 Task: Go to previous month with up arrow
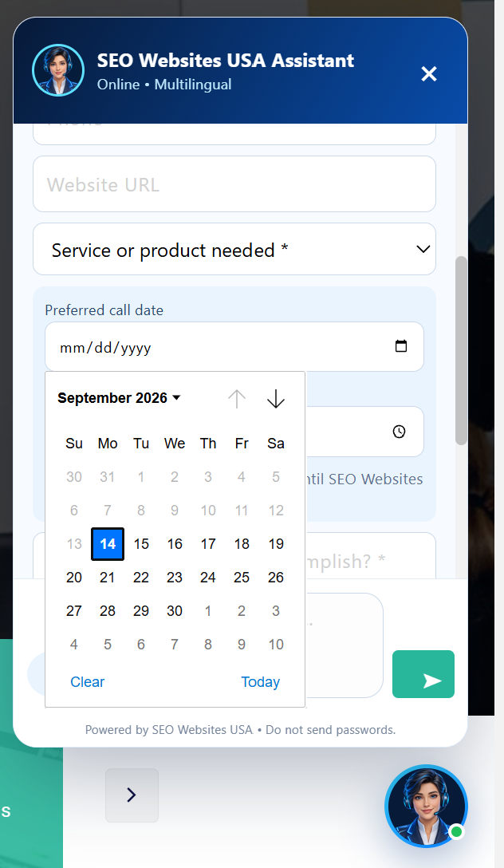pos(237,399)
